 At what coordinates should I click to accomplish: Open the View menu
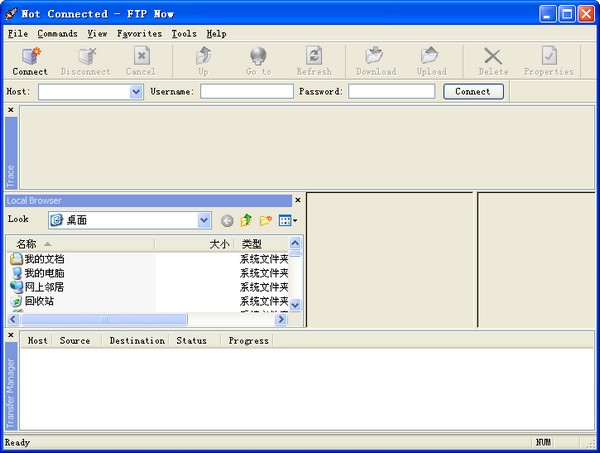pyautogui.click(x=97, y=34)
